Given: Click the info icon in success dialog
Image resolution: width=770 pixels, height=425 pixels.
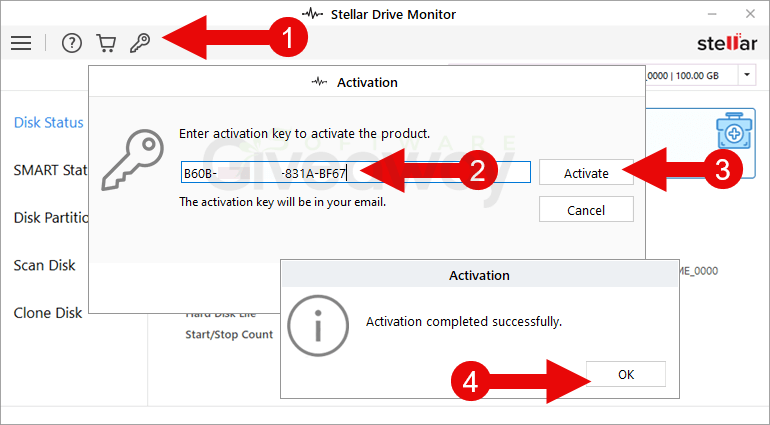Looking at the screenshot, I should coord(318,325).
